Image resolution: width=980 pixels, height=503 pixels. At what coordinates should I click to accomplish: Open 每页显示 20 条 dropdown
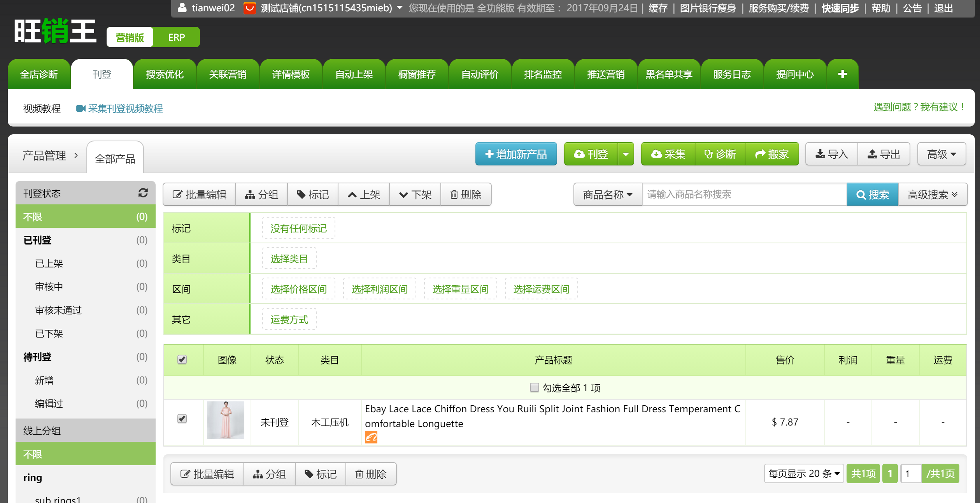804,473
